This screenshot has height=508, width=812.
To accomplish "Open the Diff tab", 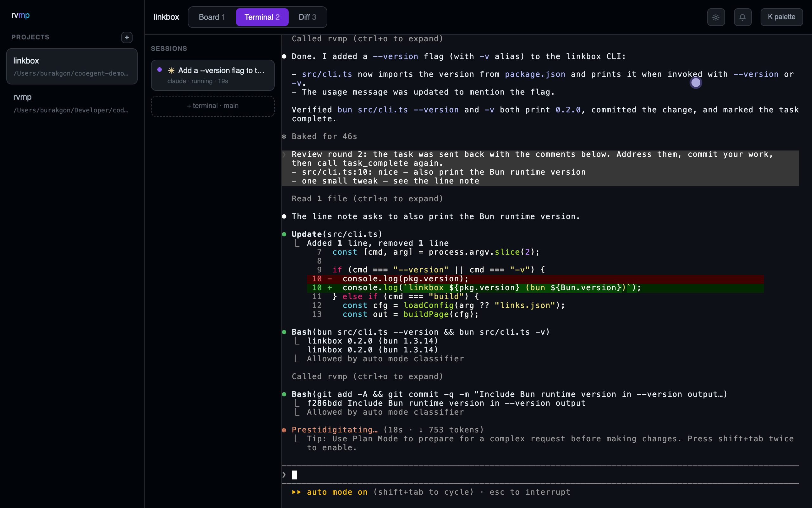I will [307, 17].
